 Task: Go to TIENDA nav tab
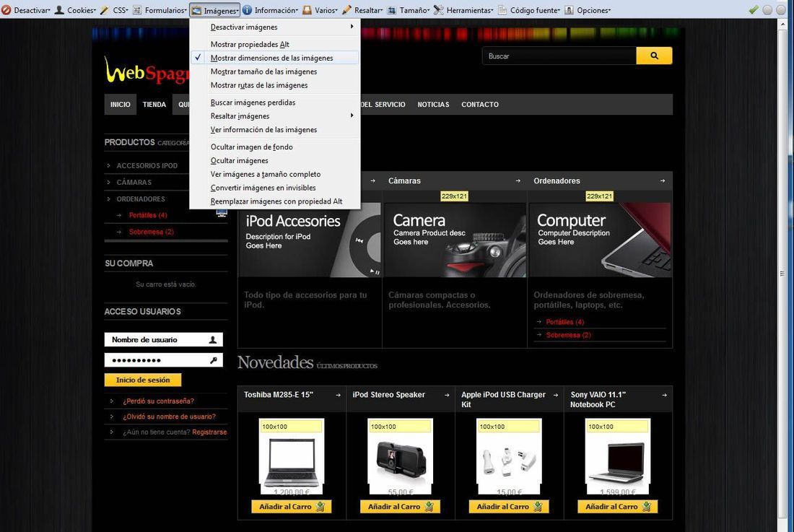tap(154, 104)
